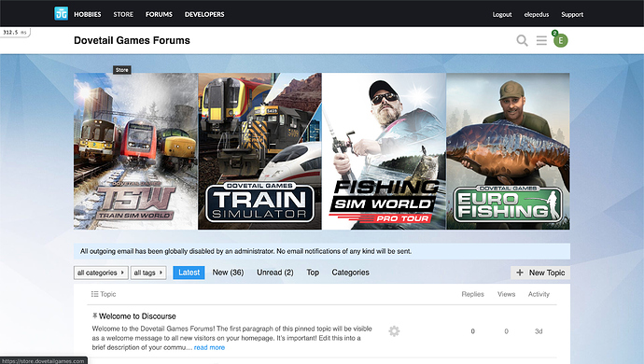
Task: Open the Welcome to Discourse topic
Action: click(x=137, y=316)
